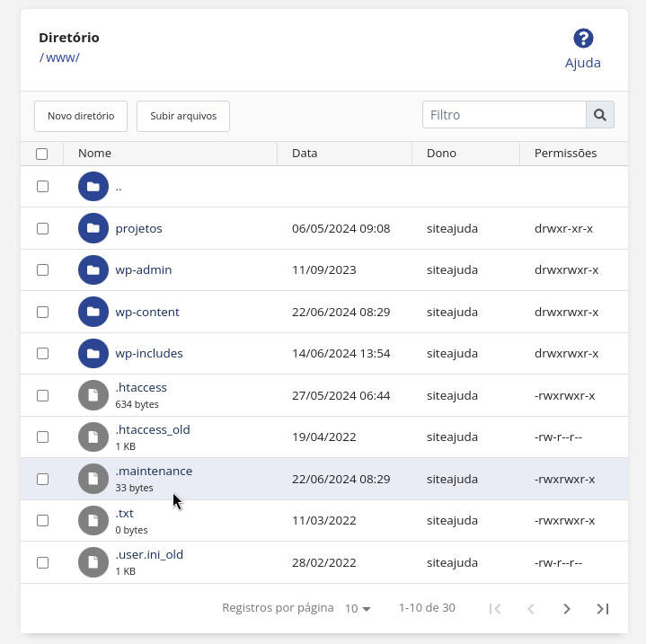Viewport: 646px width, 644px height.
Task: Click the .user.ini_old file icon
Action: (93, 562)
